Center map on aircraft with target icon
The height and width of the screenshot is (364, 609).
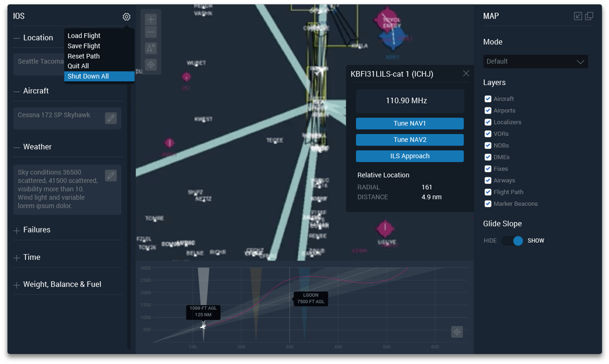tap(151, 64)
